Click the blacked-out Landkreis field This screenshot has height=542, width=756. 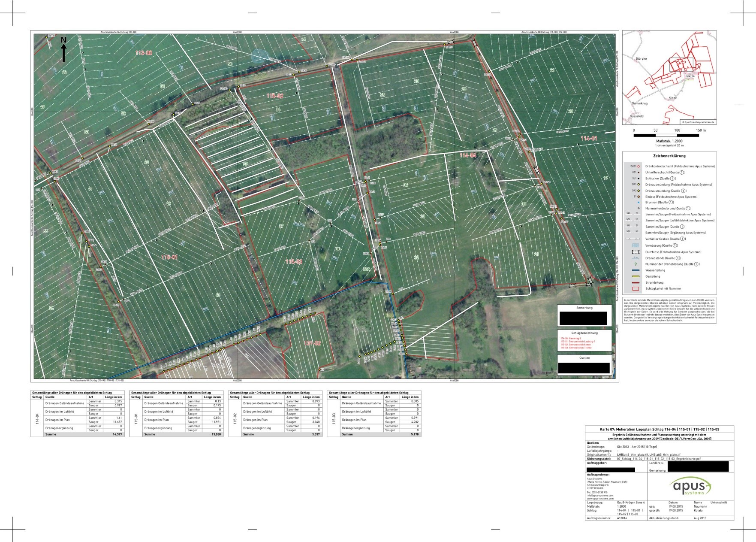pos(698,466)
